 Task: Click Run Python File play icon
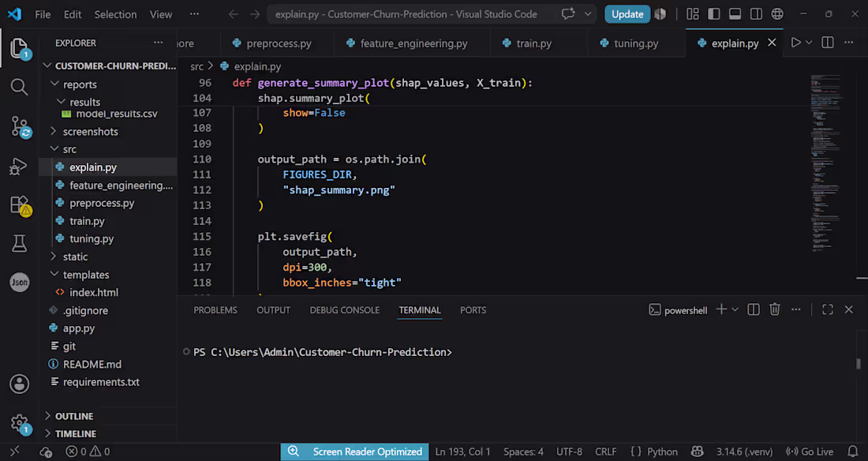coord(795,43)
